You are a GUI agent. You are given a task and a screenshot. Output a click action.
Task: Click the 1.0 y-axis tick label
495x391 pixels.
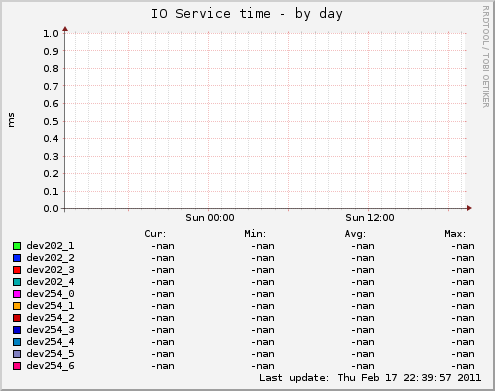pos(51,34)
